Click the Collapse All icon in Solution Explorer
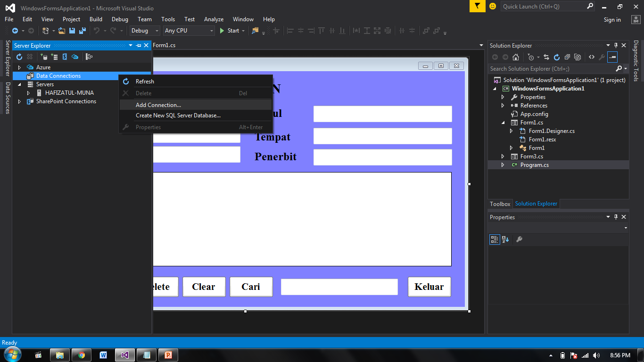 tap(567, 57)
